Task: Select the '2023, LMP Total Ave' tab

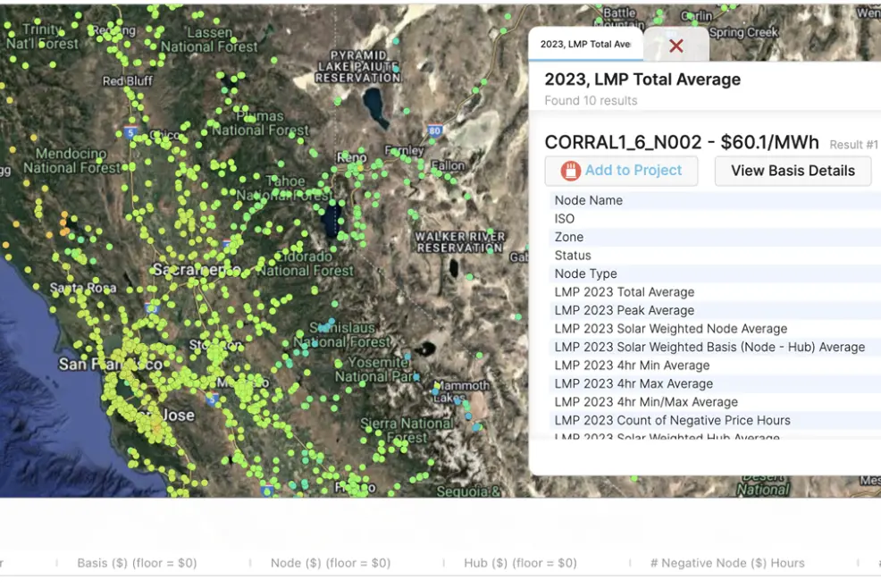Action: pyautogui.click(x=585, y=44)
